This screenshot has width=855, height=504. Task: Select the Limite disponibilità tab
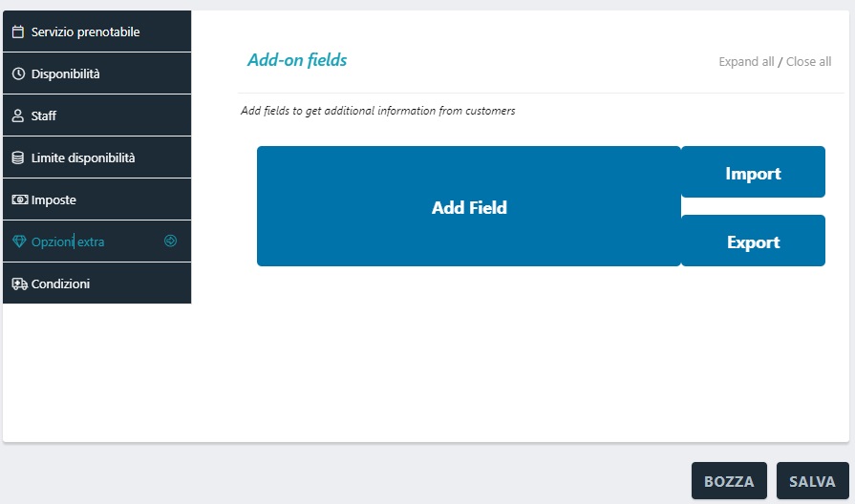pyautogui.click(x=83, y=157)
